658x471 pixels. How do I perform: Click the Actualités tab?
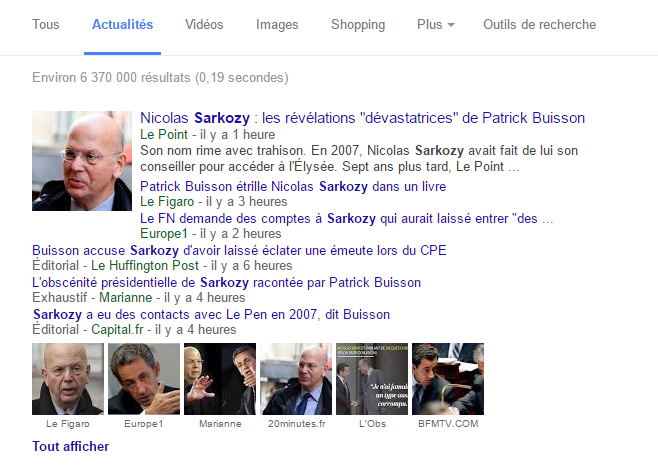[x=123, y=24]
